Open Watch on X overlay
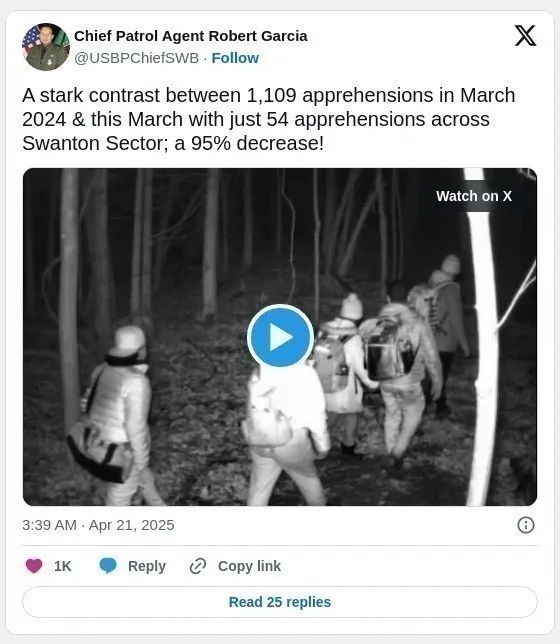The width and height of the screenshot is (560, 644). click(x=474, y=196)
